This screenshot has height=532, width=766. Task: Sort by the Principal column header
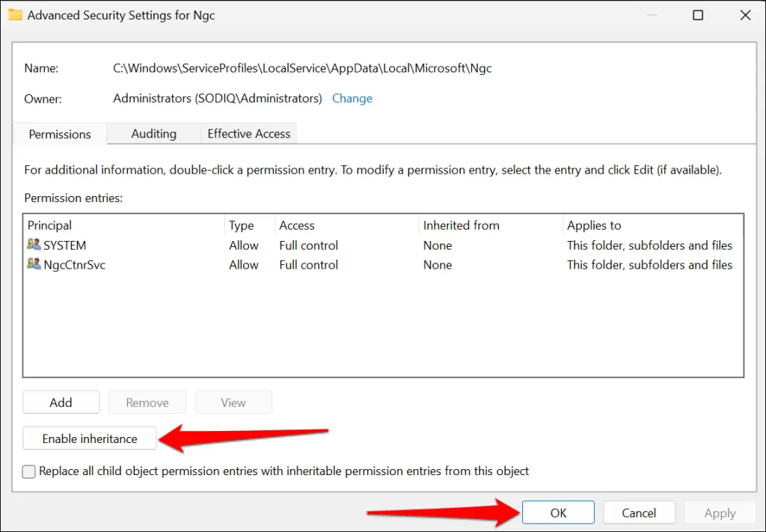(x=123, y=225)
